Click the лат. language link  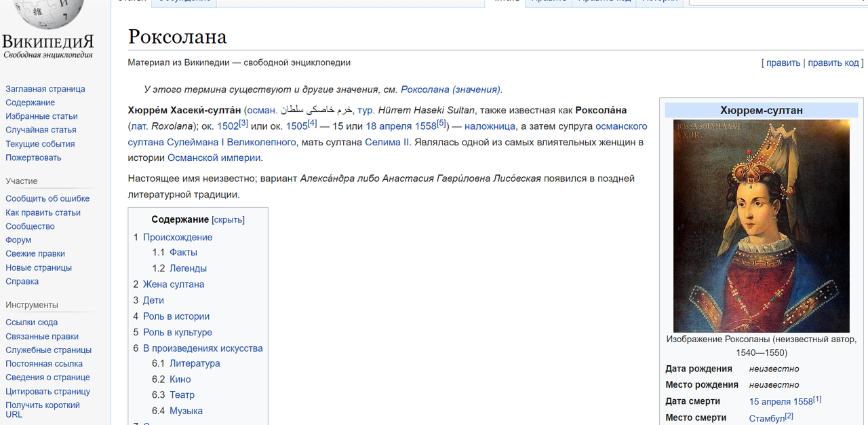[x=139, y=126]
